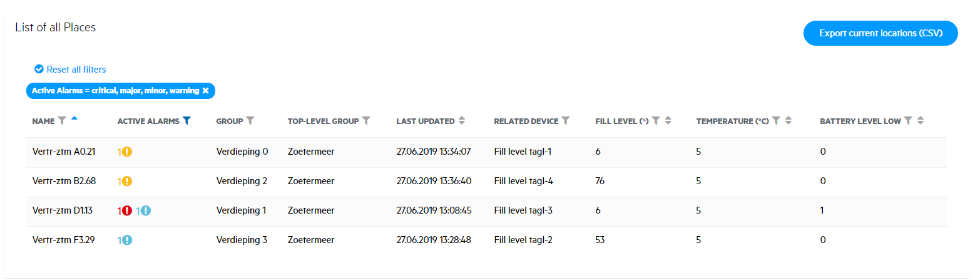Toggle Name column ascending sort arrow

coord(74,118)
